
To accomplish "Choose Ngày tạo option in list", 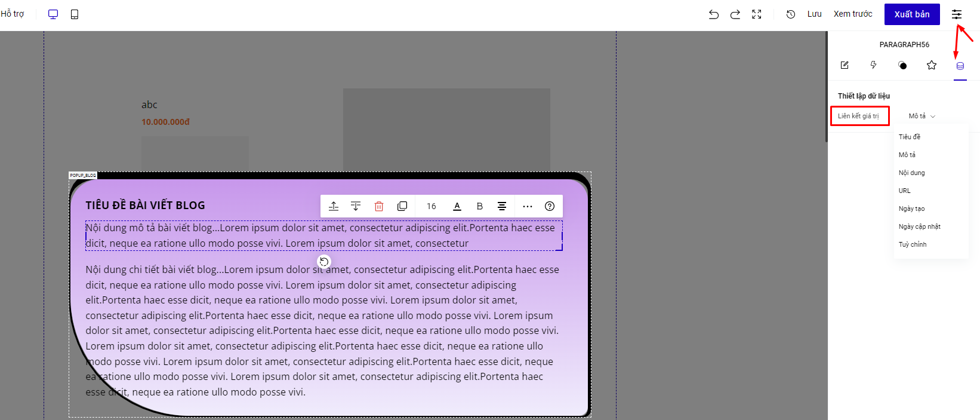I will (911, 209).
